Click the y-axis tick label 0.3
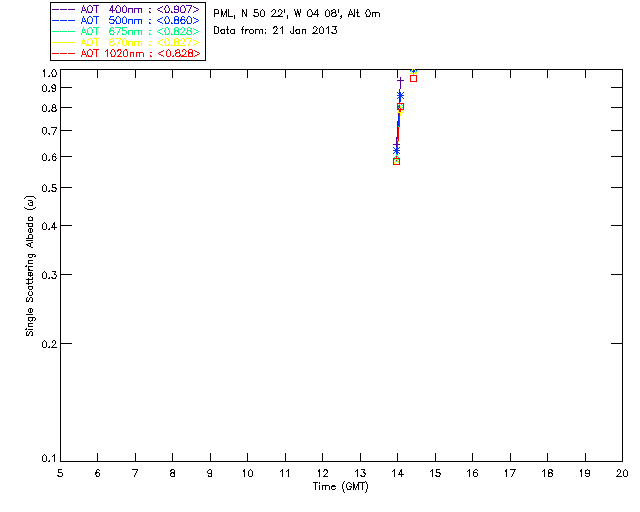The image size is (640, 512). (x=49, y=275)
